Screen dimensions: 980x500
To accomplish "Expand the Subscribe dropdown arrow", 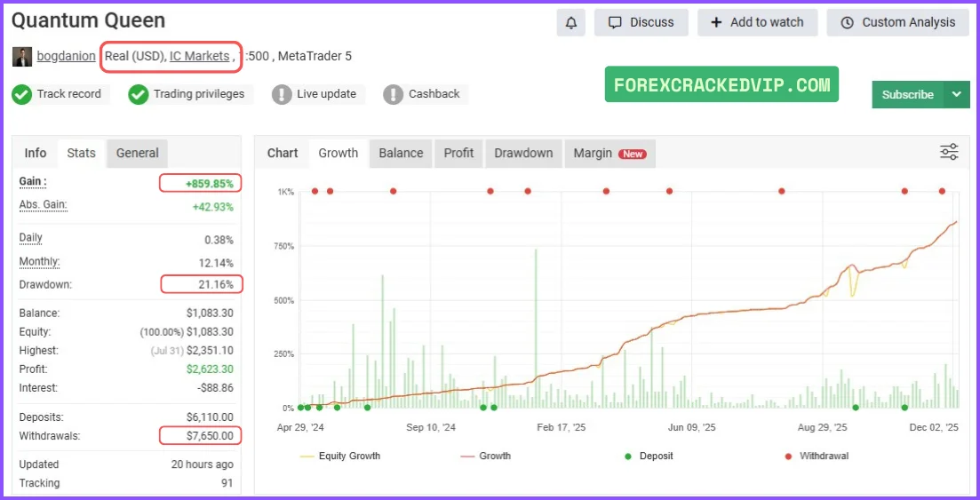I will point(956,94).
